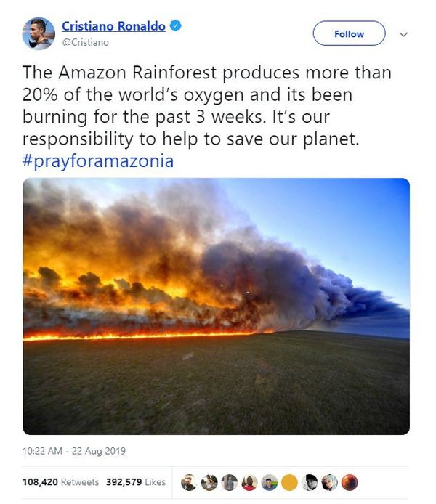
Task: Click Cristiano Ronaldo's profile avatar
Action: click(39, 33)
